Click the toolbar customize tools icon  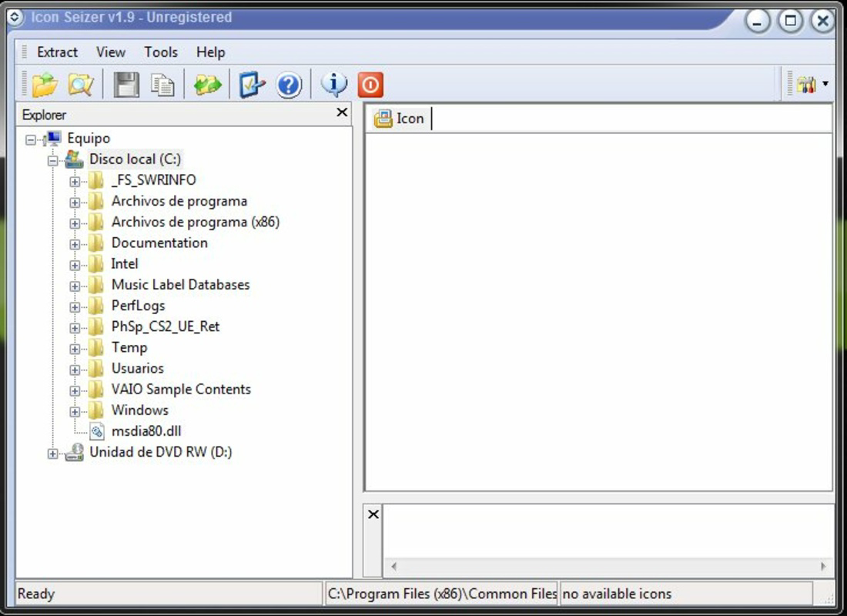click(x=806, y=84)
